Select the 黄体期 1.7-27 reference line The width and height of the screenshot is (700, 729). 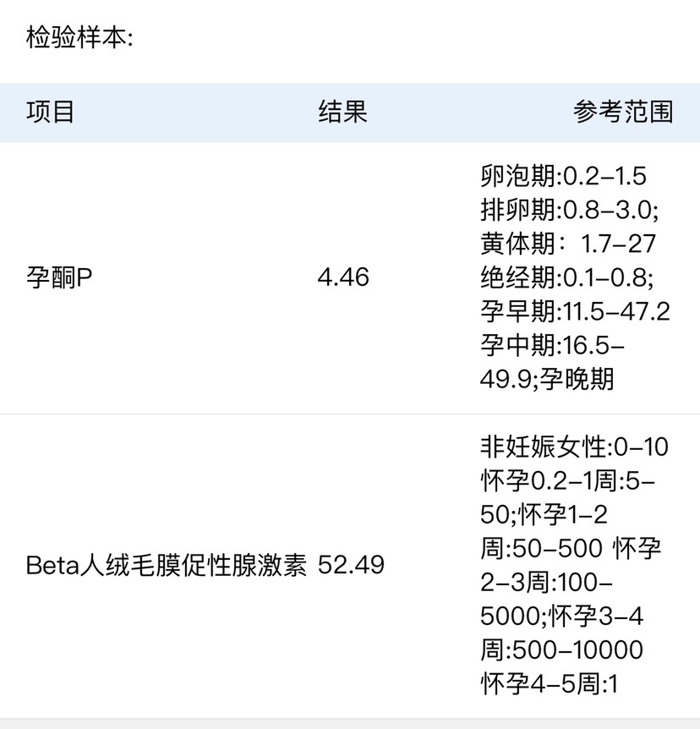tap(568, 244)
